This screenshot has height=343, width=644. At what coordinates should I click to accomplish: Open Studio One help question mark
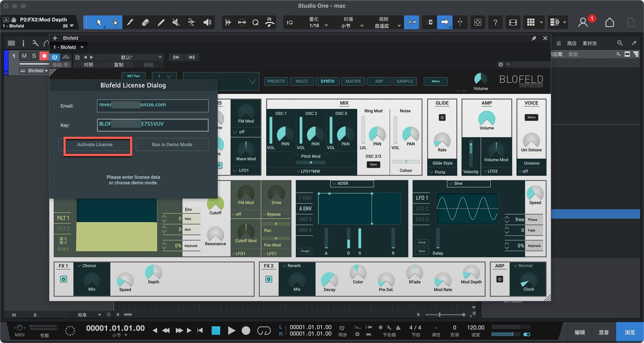click(495, 22)
